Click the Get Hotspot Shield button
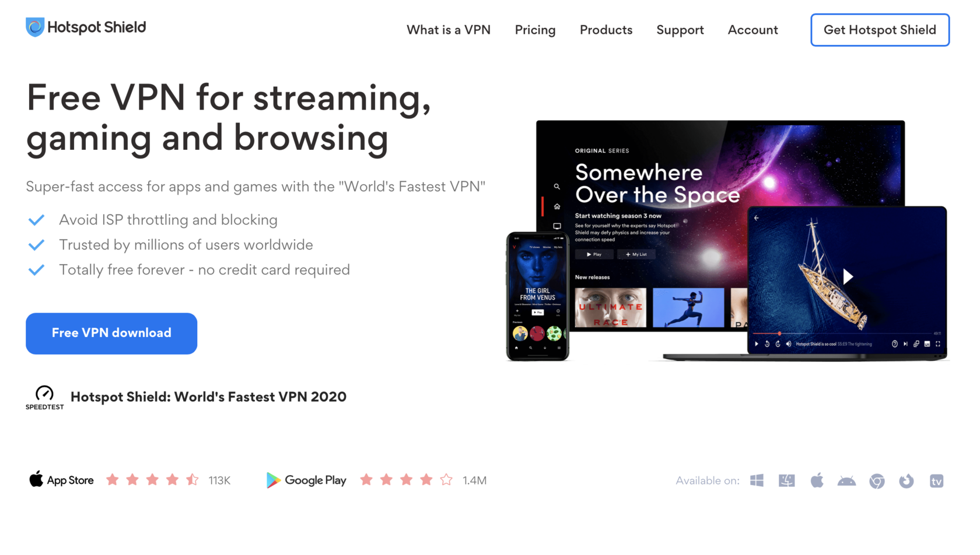Image resolution: width=980 pixels, height=555 pixels. coord(880,30)
